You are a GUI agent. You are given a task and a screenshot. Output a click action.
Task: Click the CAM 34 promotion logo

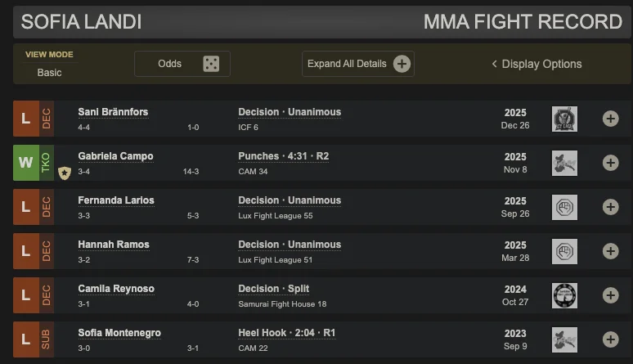[564, 163]
